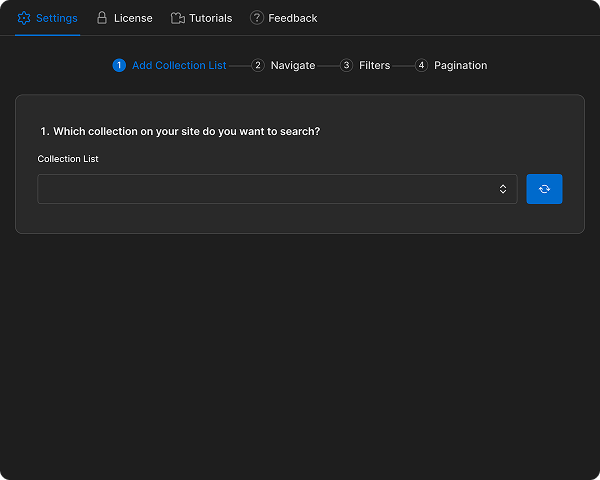Open the Settings tab
Image resolution: width=600 pixels, height=480 pixels.
click(x=47, y=18)
